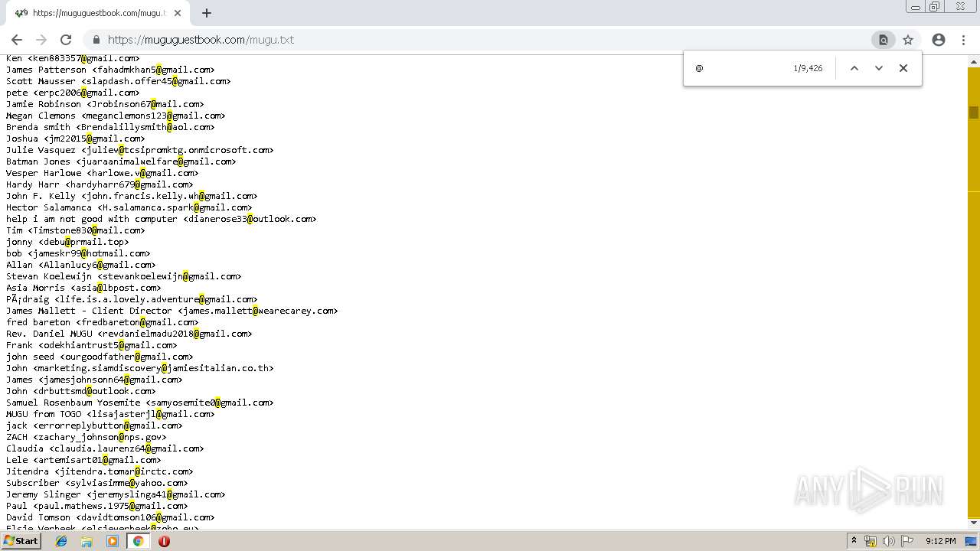View site security lock info
Screen dimensions: 980x551
pos(96,40)
